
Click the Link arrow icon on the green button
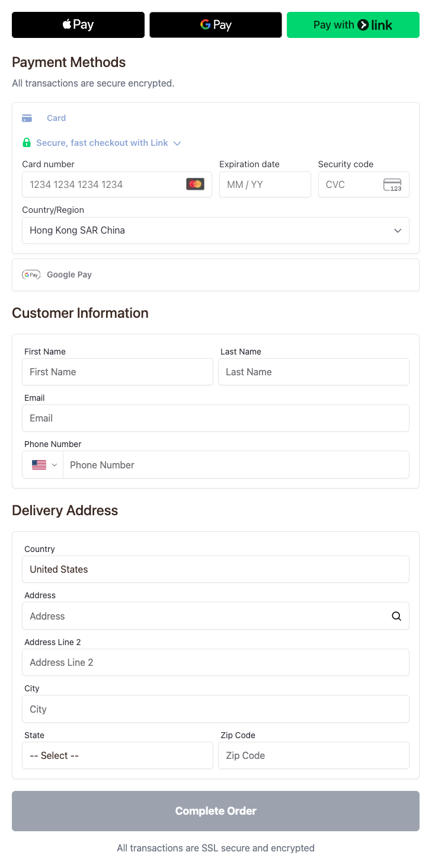tap(363, 25)
